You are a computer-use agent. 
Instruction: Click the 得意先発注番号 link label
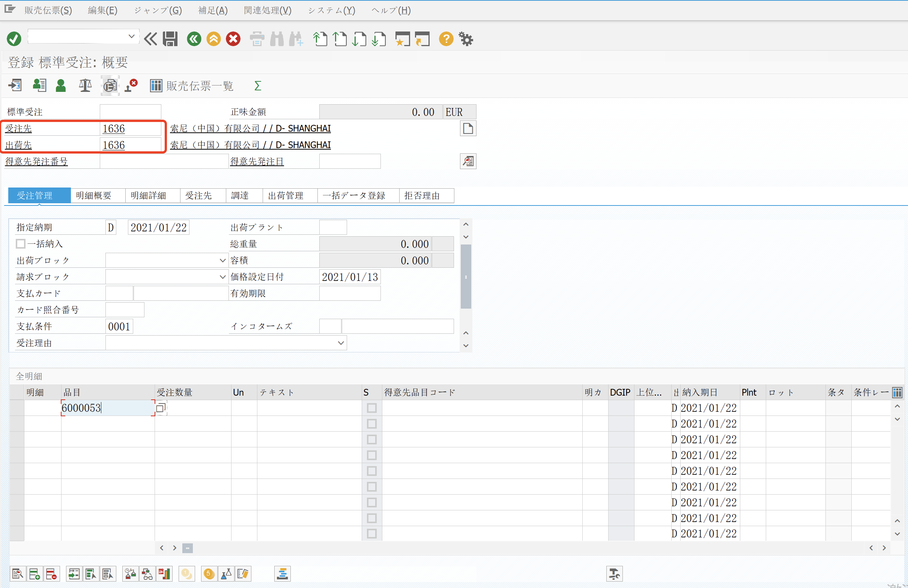click(x=36, y=162)
